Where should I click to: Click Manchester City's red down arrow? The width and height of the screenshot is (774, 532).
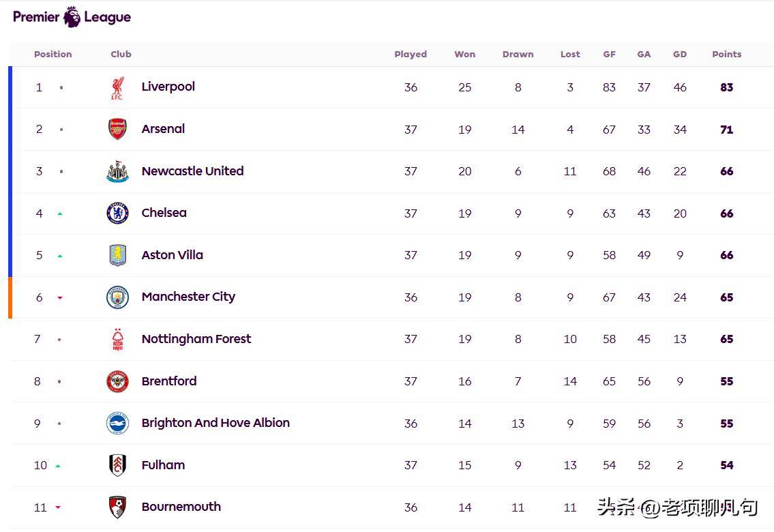[x=60, y=297]
